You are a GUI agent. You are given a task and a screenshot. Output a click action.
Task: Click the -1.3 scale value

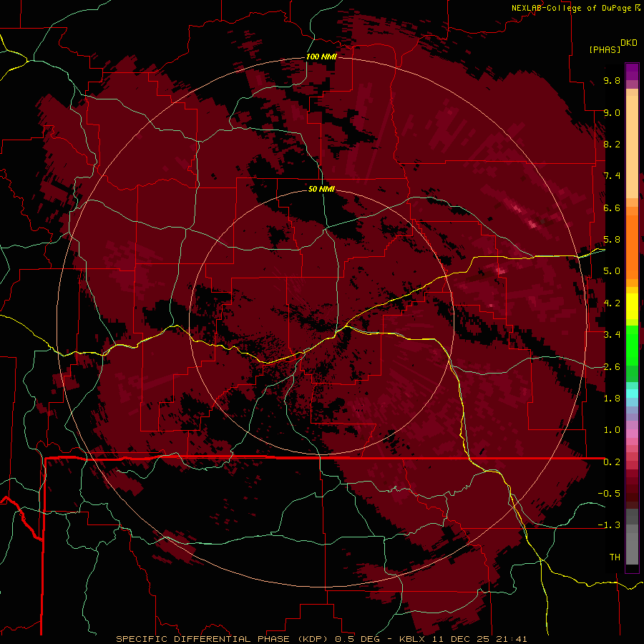point(609,525)
